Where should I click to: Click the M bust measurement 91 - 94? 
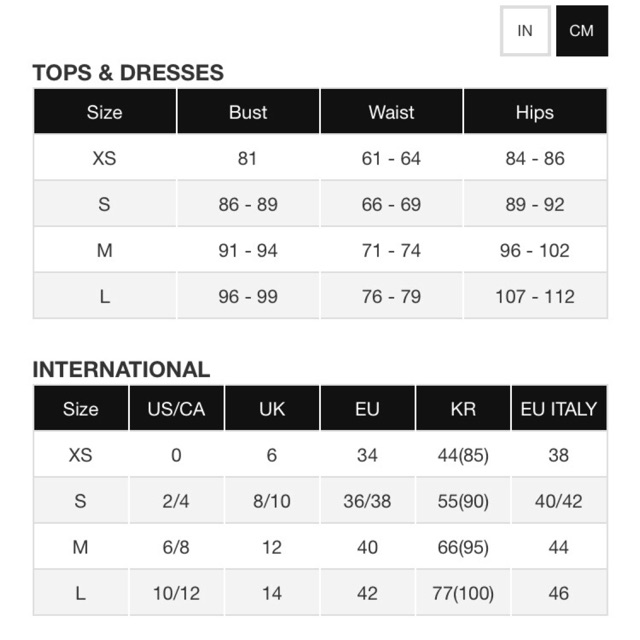tap(248, 251)
